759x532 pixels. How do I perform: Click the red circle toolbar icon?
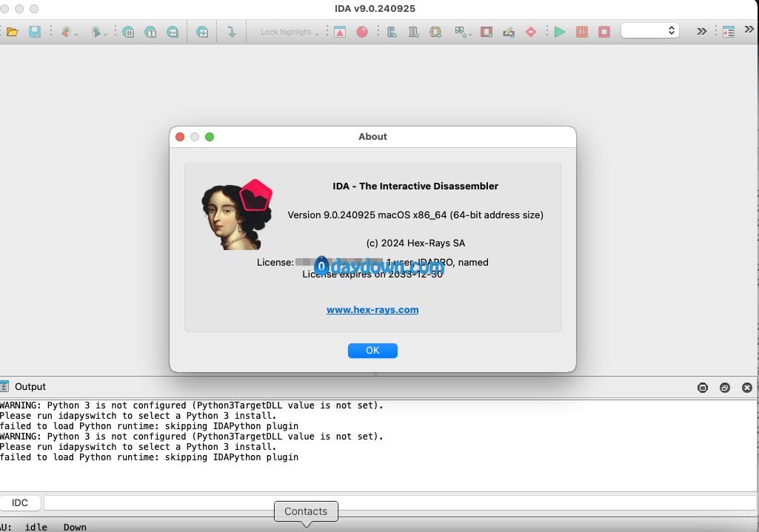tap(361, 32)
